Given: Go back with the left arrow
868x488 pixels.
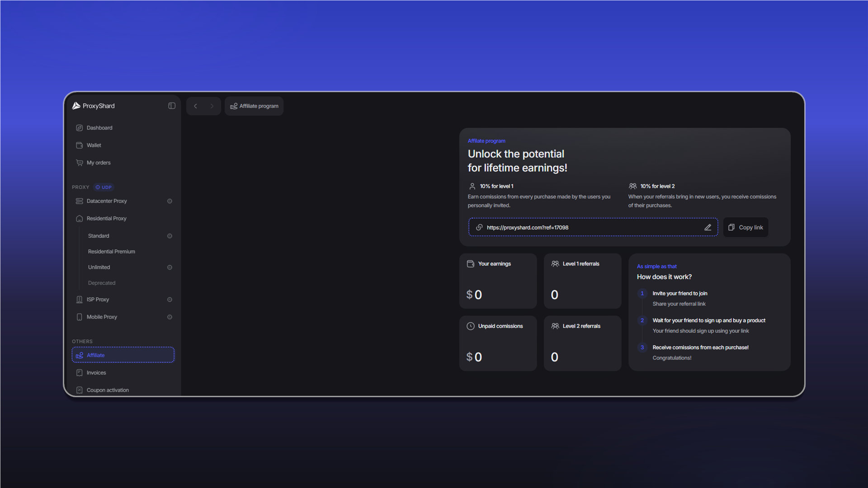Looking at the screenshot, I should click(195, 106).
